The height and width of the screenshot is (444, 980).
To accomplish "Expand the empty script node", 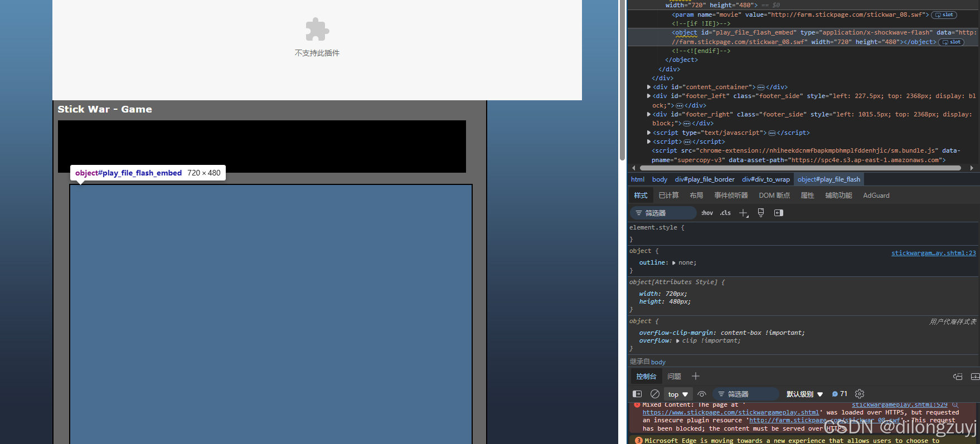I will [x=649, y=142].
